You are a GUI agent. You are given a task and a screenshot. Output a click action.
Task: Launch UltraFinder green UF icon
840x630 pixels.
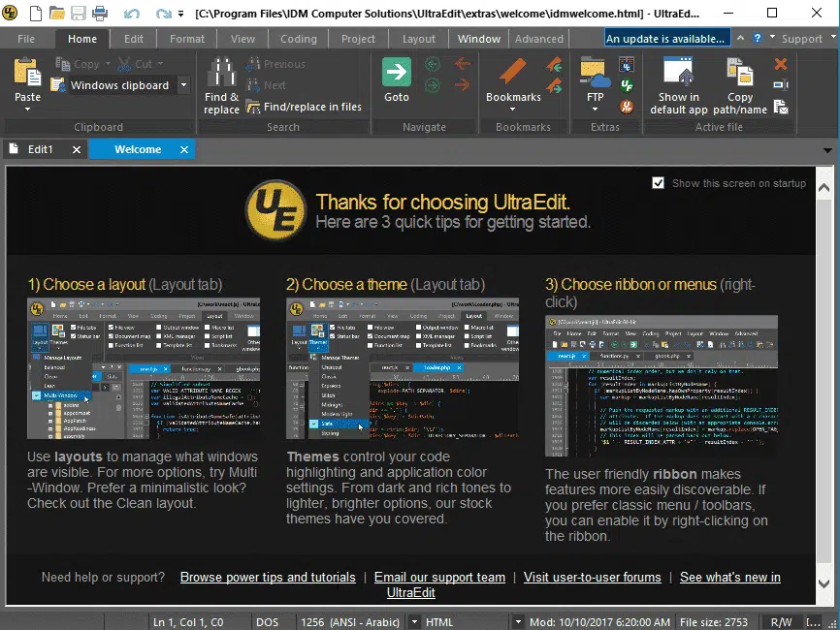click(627, 85)
